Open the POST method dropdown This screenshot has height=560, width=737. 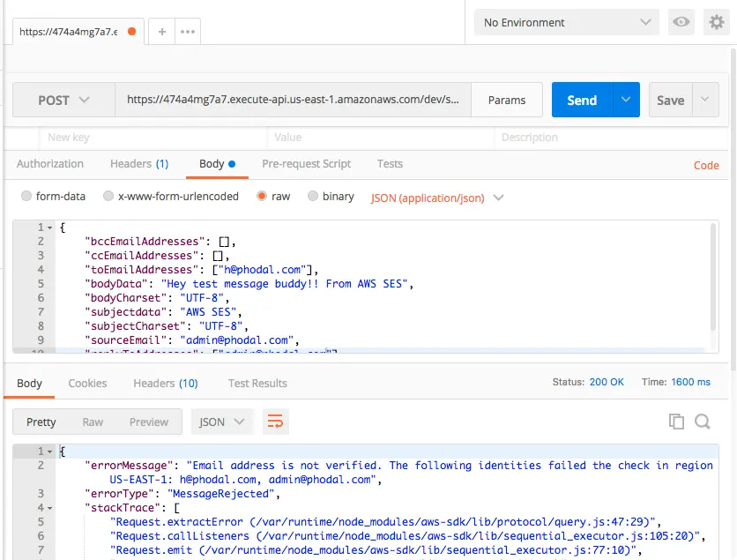tap(63, 100)
